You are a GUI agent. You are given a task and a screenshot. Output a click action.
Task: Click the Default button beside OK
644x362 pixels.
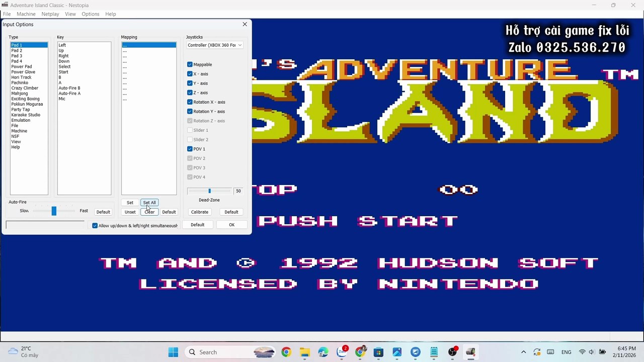tap(198, 225)
